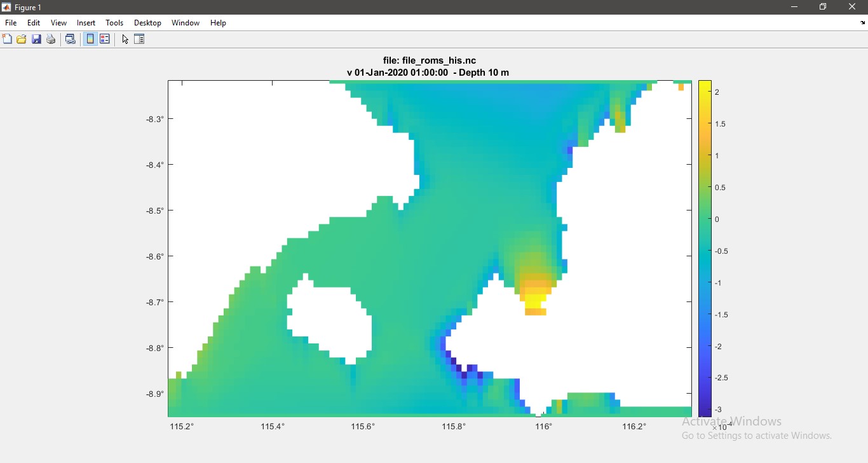Minimize the Figure 1 window
The width and height of the screenshot is (868, 463).
(x=794, y=7)
